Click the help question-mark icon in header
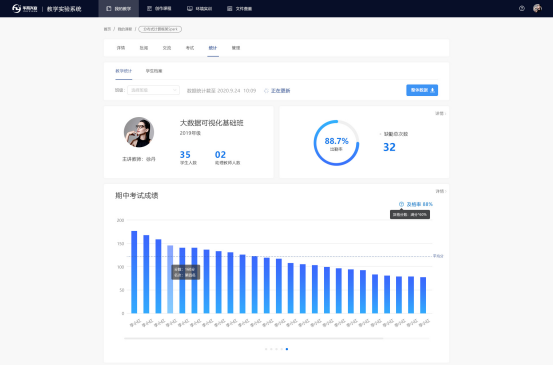 pos(522,8)
